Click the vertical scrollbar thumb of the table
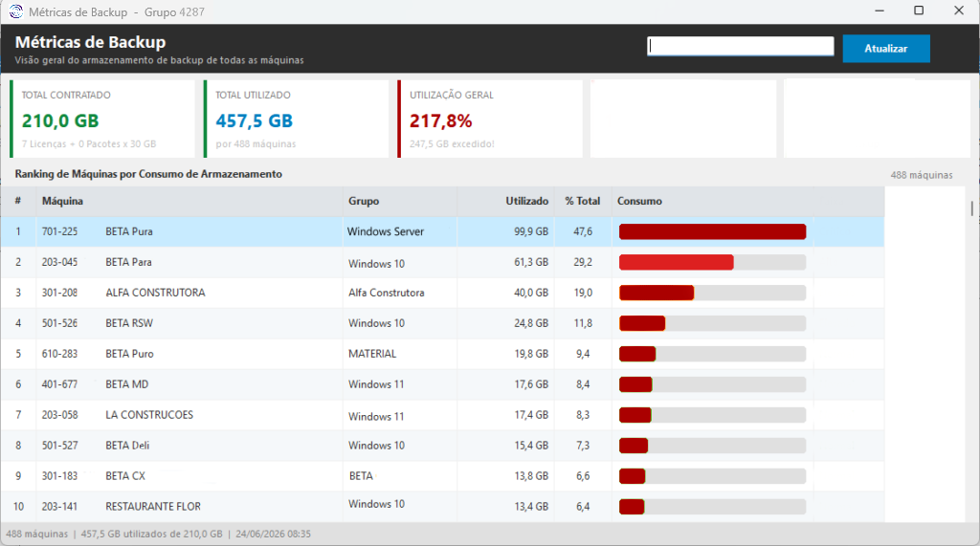This screenshot has width=980, height=546. (972, 208)
